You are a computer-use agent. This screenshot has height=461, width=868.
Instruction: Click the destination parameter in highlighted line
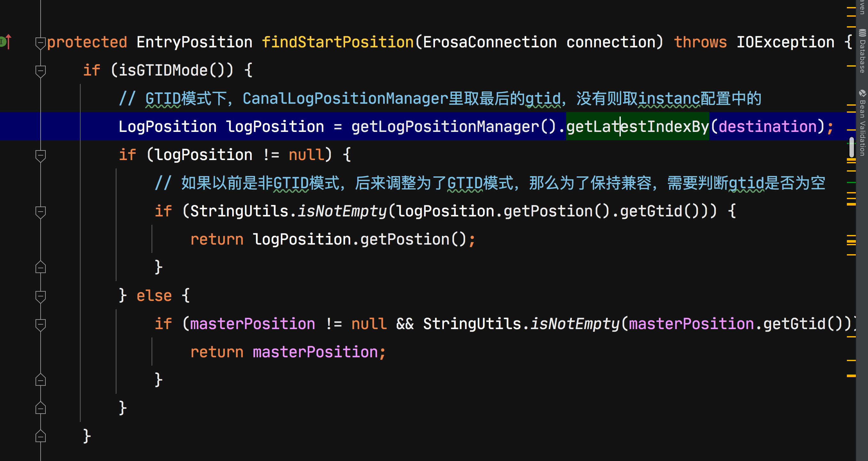point(768,126)
